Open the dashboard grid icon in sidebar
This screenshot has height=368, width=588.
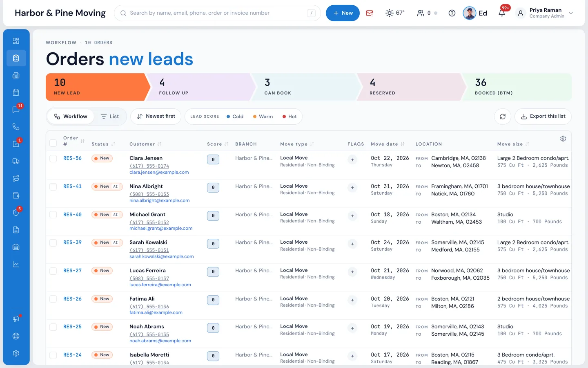pos(16,41)
